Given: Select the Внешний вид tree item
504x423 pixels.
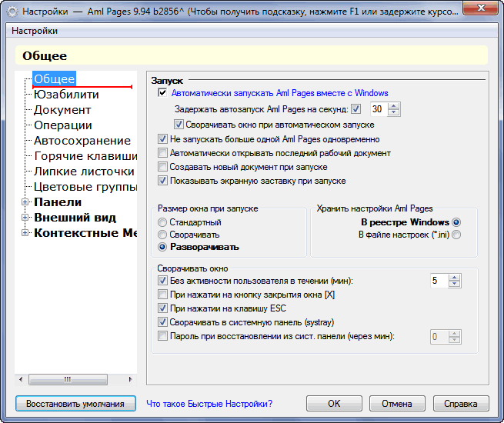Looking at the screenshot, I should tap(75, 218).
